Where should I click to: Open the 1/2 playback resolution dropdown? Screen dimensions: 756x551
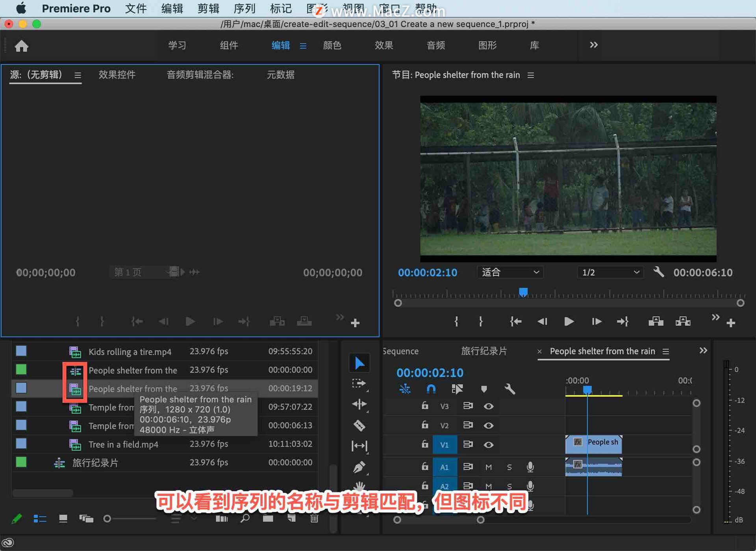point(610,272)
